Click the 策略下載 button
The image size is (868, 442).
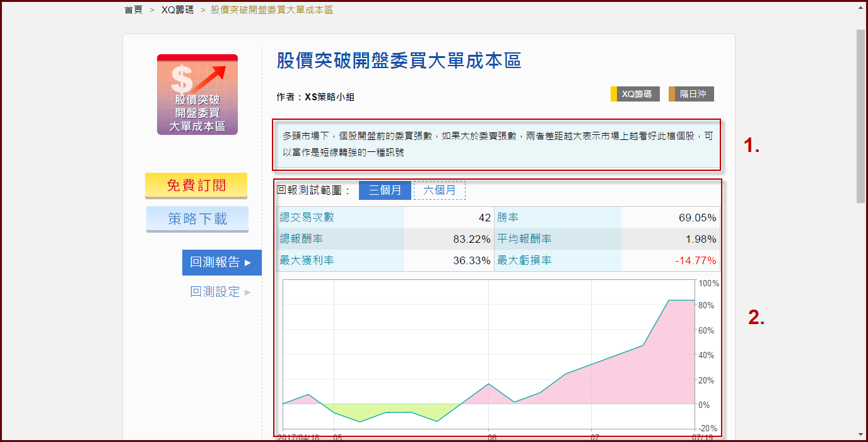pyautogui.click(x=197, y=219)
